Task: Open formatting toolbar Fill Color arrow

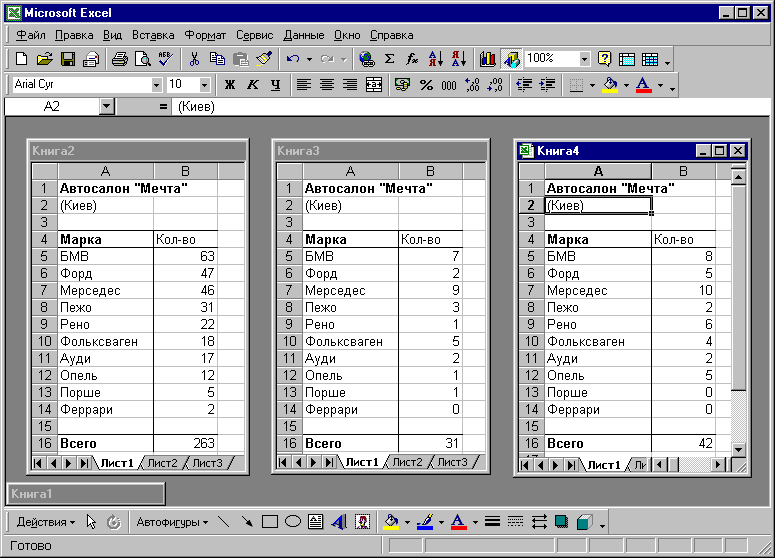Action: pyautogui.click(x=626, y=85)
